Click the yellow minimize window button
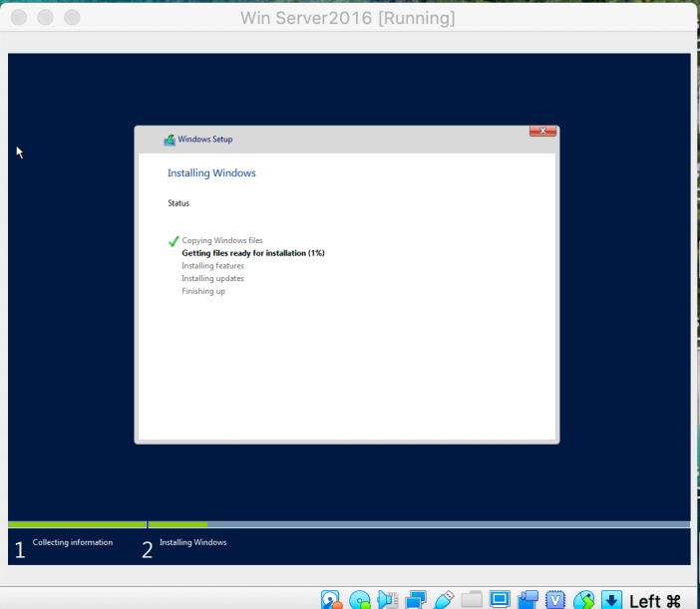Screen dimensions: 700x609 click(45, 17)
